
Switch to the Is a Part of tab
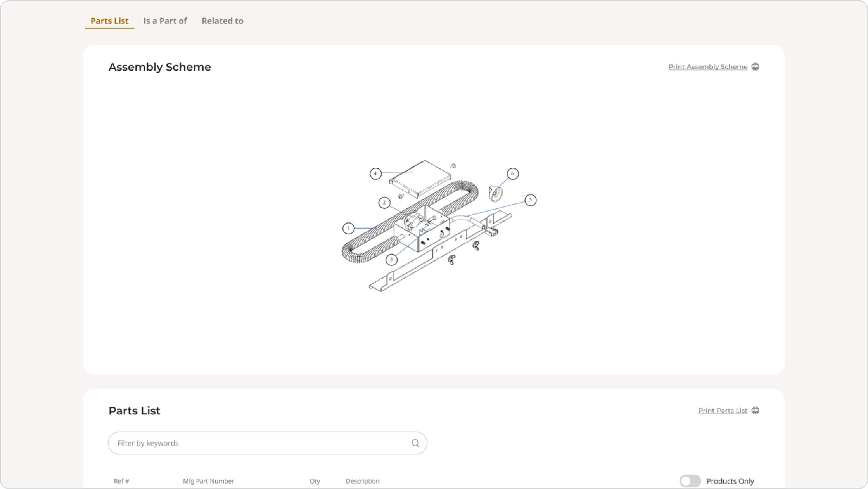165,21
